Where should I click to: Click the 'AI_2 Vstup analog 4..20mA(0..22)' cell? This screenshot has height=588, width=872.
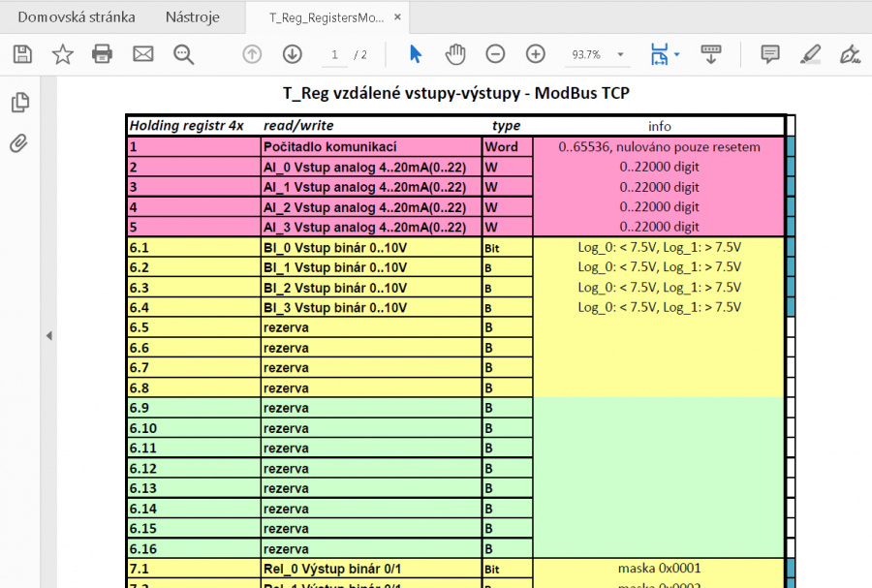tap(371, 207)
